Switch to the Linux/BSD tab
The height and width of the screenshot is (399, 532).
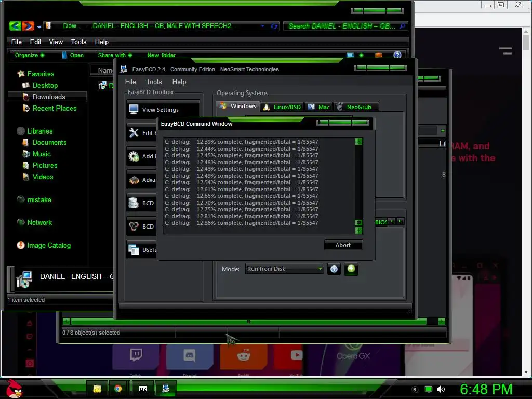282,107
